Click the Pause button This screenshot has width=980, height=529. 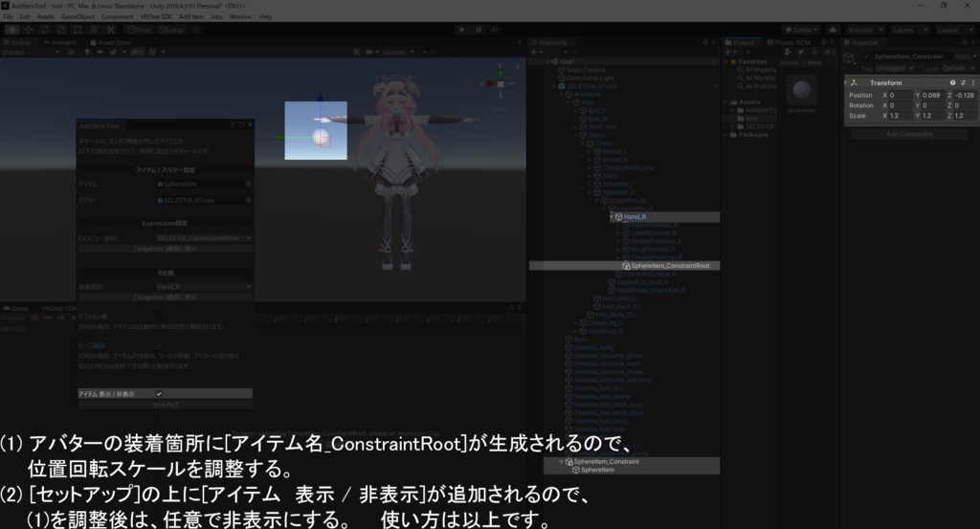point(479,30)
